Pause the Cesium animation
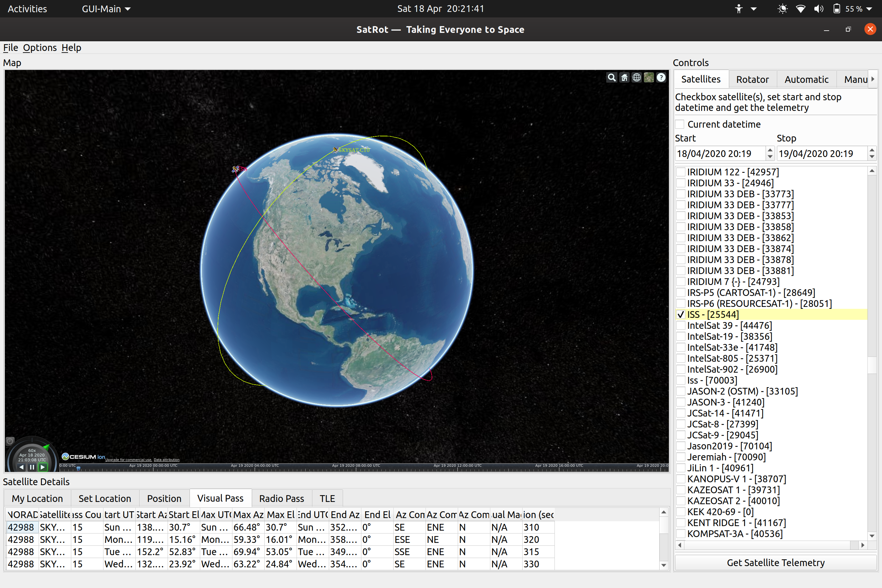882x588 pixels. tap(32, 467)
